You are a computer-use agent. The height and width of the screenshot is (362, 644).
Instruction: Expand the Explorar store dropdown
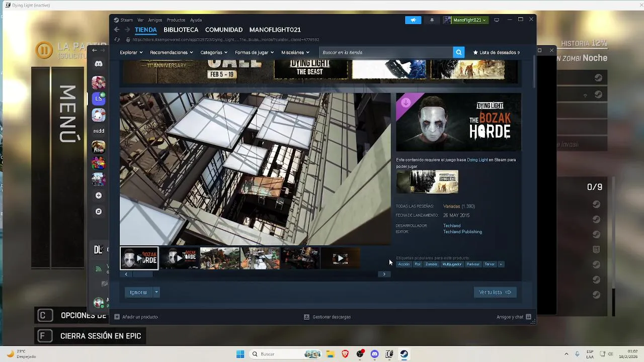pyautogui.click(x=131, y=52)
